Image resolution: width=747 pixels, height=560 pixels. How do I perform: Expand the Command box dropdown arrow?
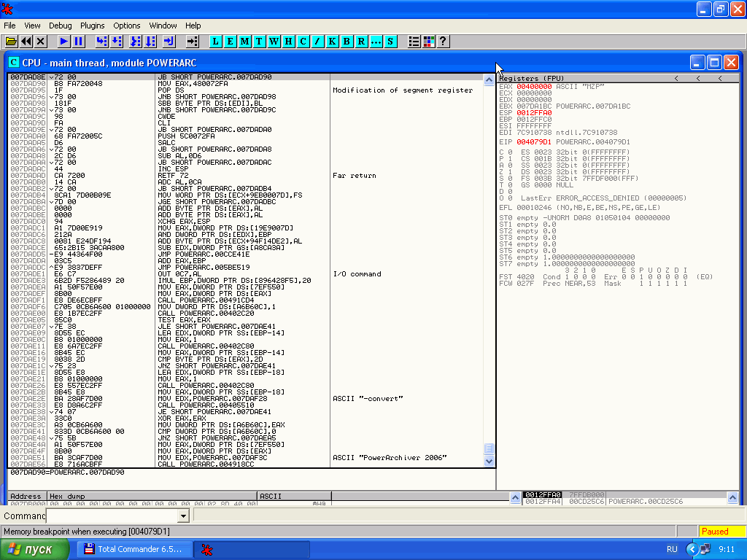(x=183, y=516)
